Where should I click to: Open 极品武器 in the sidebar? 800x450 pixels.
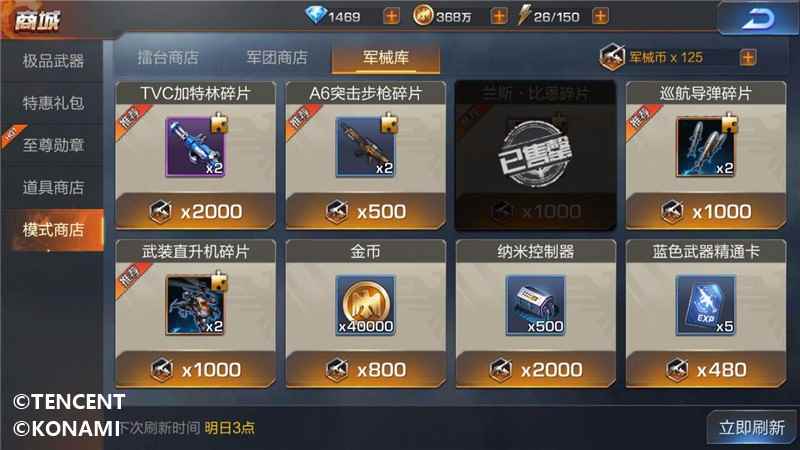53,61
